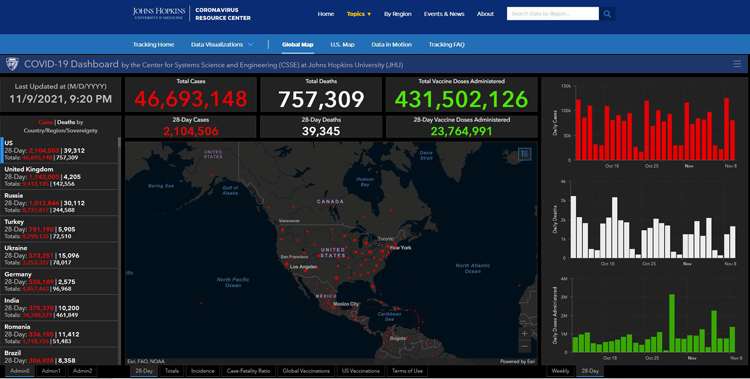The width and height of the screenshot is (750, 379).
Task: Click the Total Deaths figure 757,309
Action: click(321, 99)
